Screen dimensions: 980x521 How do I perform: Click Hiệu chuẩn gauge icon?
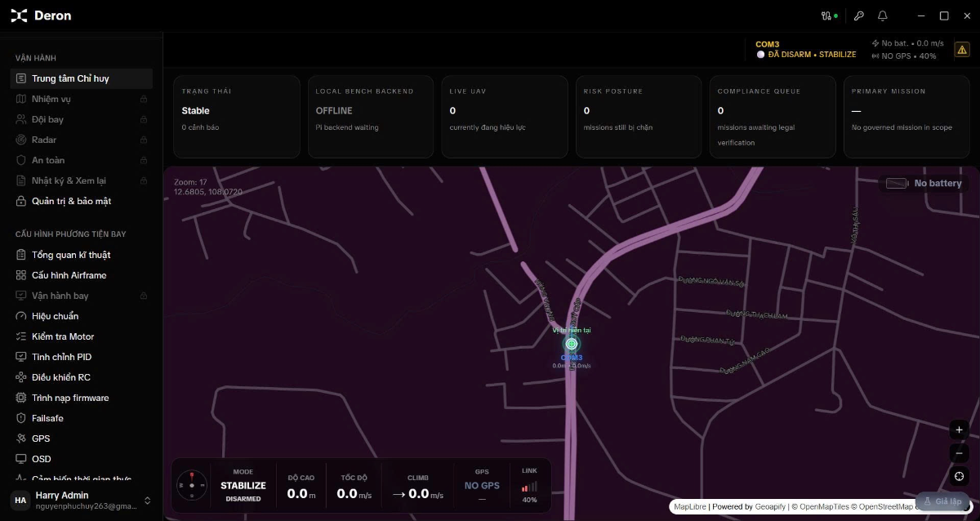22,316
